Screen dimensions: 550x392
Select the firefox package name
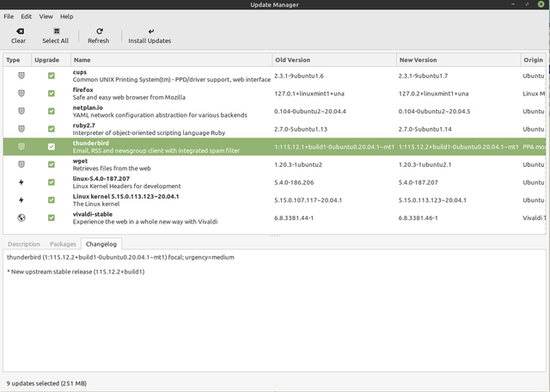82,90
